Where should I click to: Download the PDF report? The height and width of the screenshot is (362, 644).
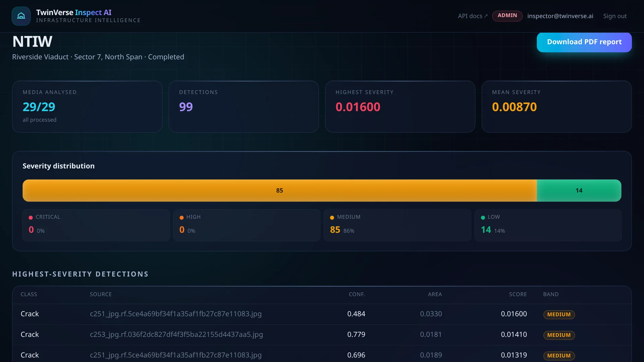tap(584, 42)
